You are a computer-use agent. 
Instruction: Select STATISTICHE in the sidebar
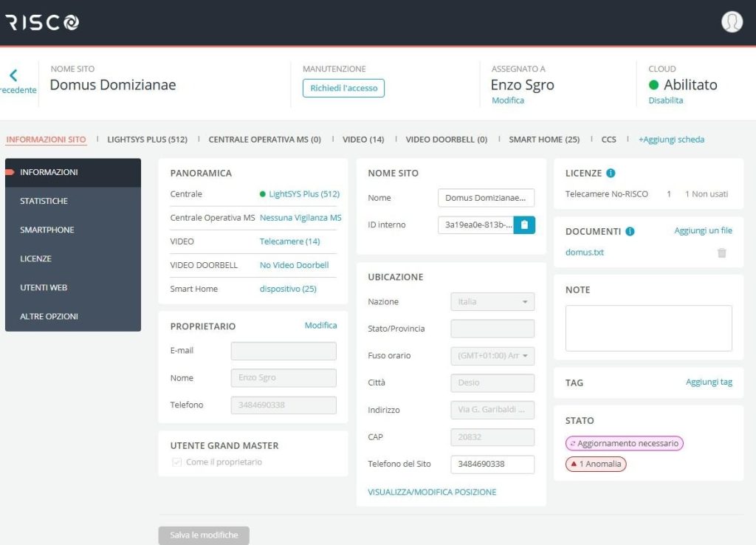click(44, 201)
